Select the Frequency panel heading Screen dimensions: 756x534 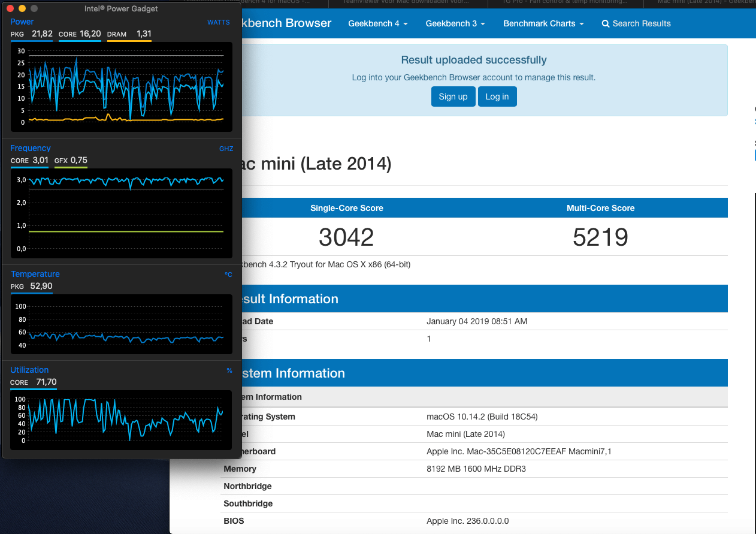click(31, 148)
